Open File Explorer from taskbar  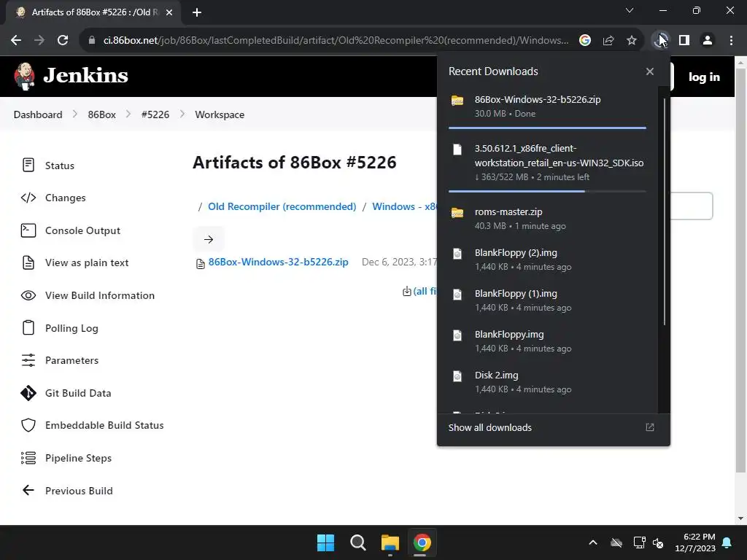tap(390, 542)
